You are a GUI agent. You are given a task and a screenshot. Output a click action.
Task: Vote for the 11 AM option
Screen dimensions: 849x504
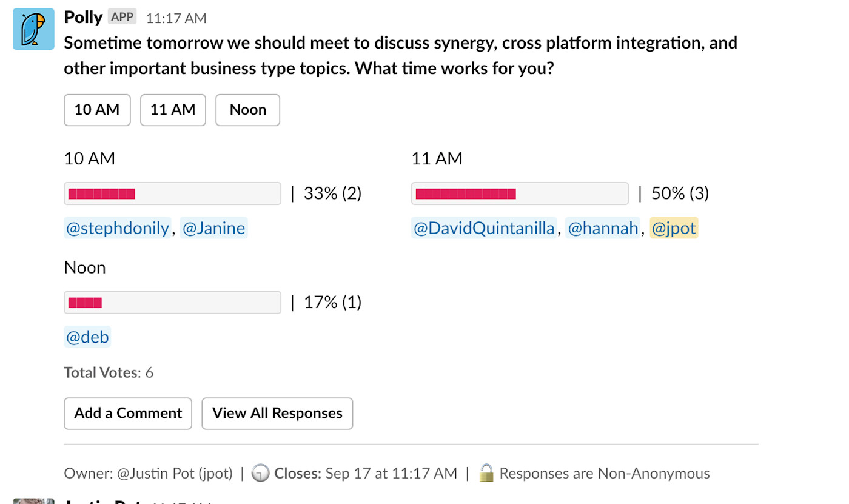pos(173,110)
